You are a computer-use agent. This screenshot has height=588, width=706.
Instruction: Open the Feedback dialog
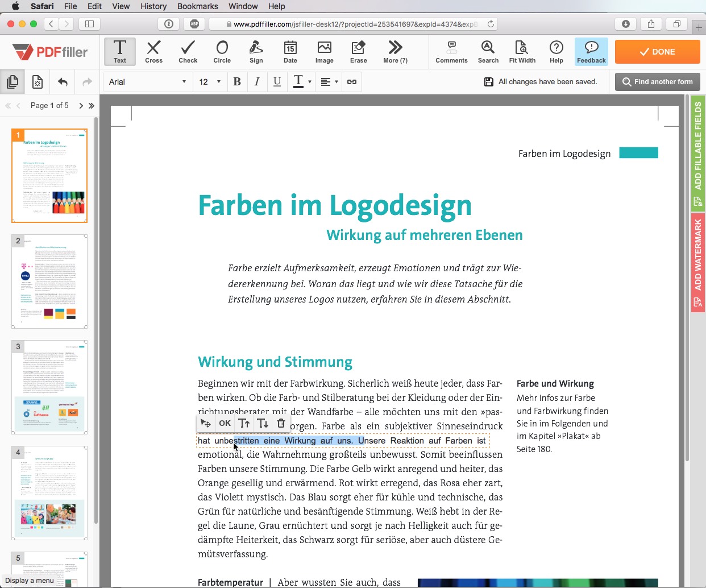coord(591,52)
